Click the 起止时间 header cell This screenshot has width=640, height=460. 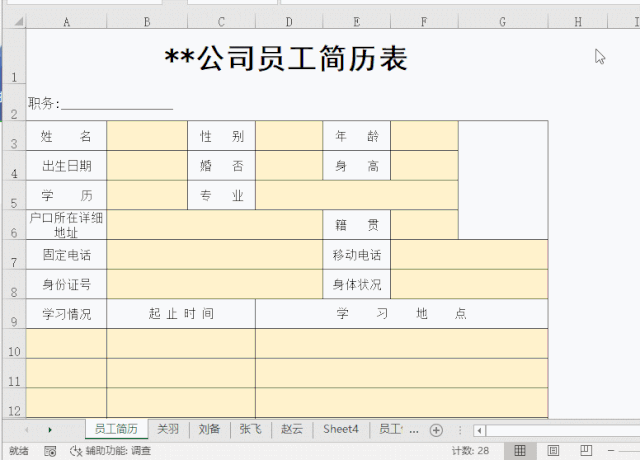point(181,314)
